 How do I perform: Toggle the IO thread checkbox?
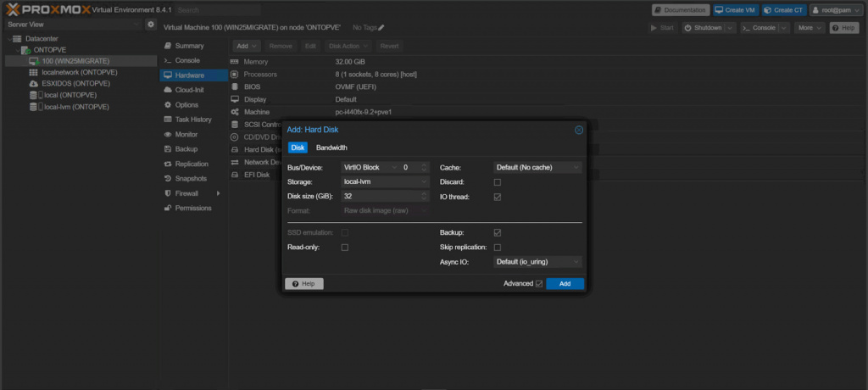click(x=497, y=197)
